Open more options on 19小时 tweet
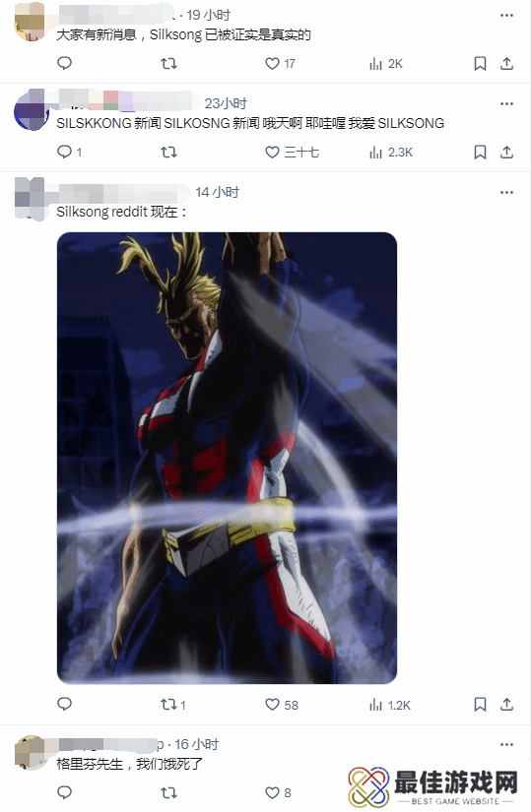 (x=506, y=15)
